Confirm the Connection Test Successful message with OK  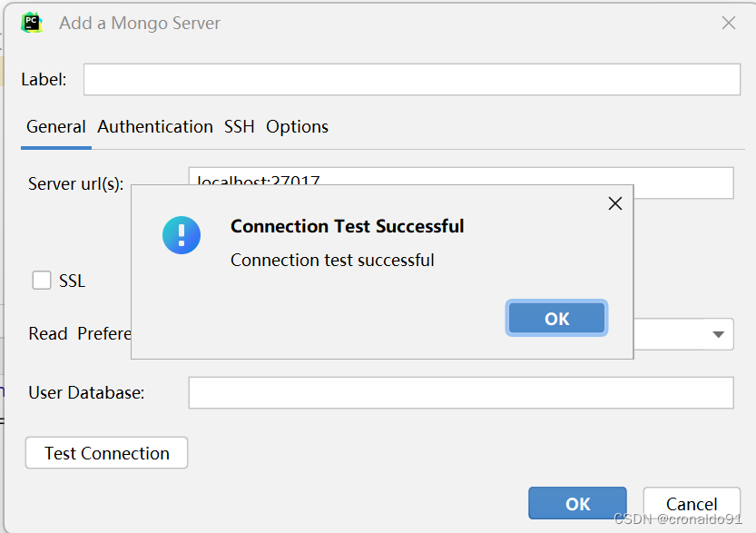[556, 319]
